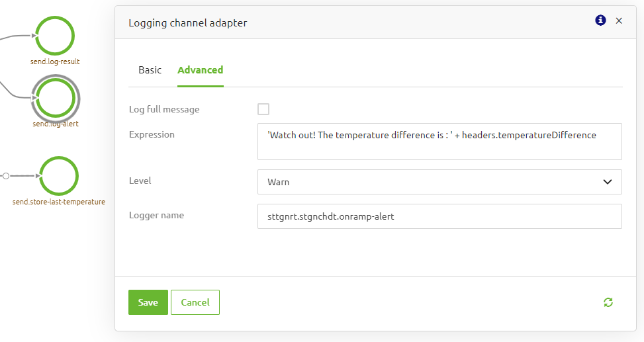Switch to the Basic tab
This screenshot has width=644, height=342.
150,70
